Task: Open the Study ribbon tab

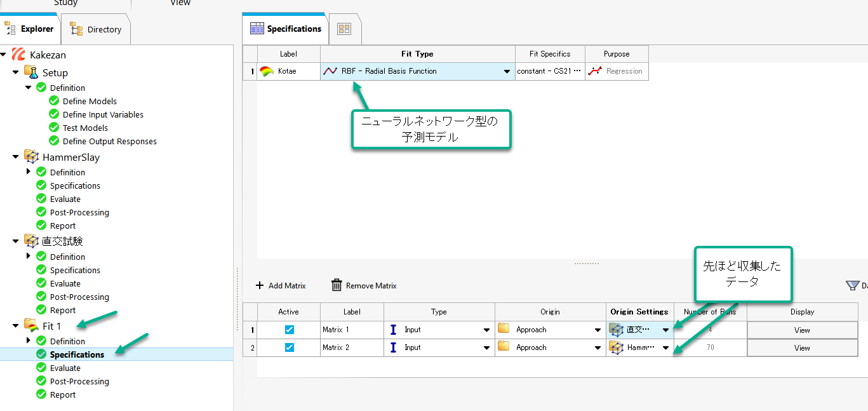Action: click(65, 3)
